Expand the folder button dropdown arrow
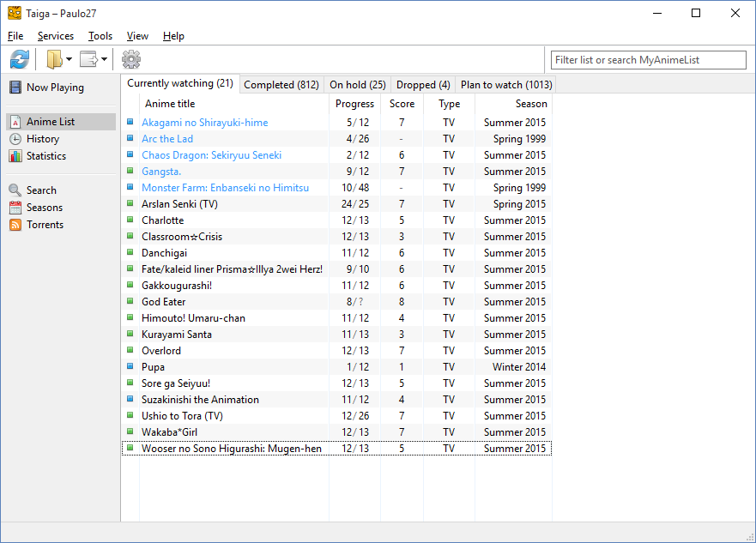This screenshot has width=756, height=543. (x=70, y=59)
